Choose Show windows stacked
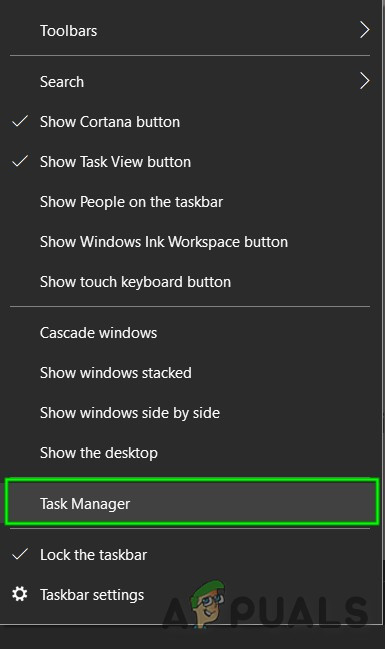 [190, 373]
